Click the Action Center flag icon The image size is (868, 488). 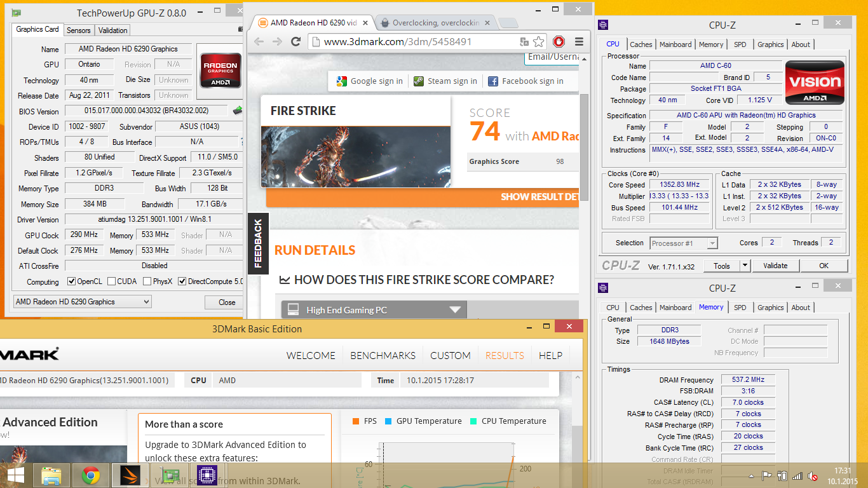pyautogui.click(x=767, y=476)
